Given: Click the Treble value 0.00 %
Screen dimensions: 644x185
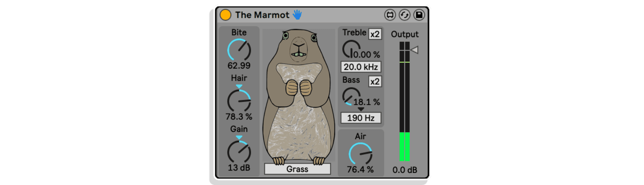Looking at the screenshot, I should point(367,54).
